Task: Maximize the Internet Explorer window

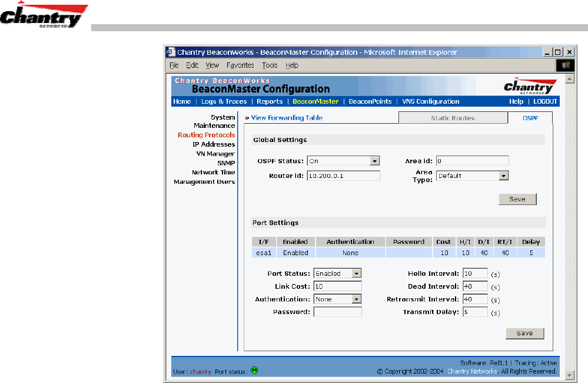Action: click(x=557, y=52)
